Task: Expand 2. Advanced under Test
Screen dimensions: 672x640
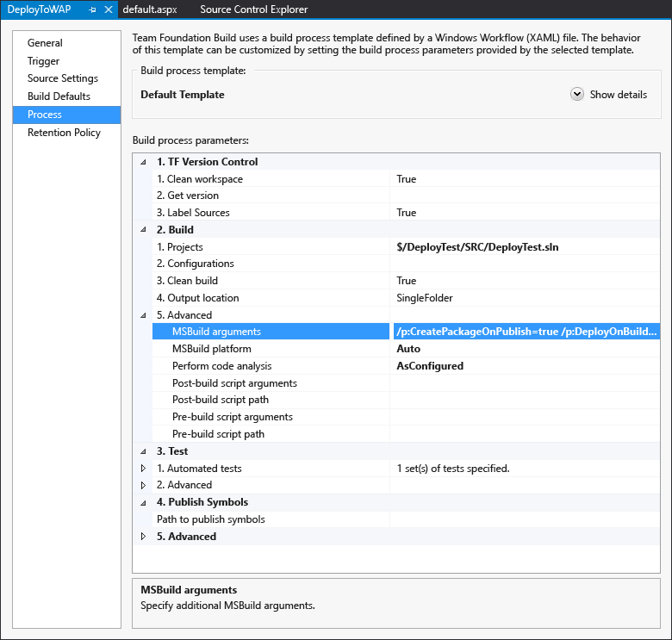Action: [x=144, y=485]
